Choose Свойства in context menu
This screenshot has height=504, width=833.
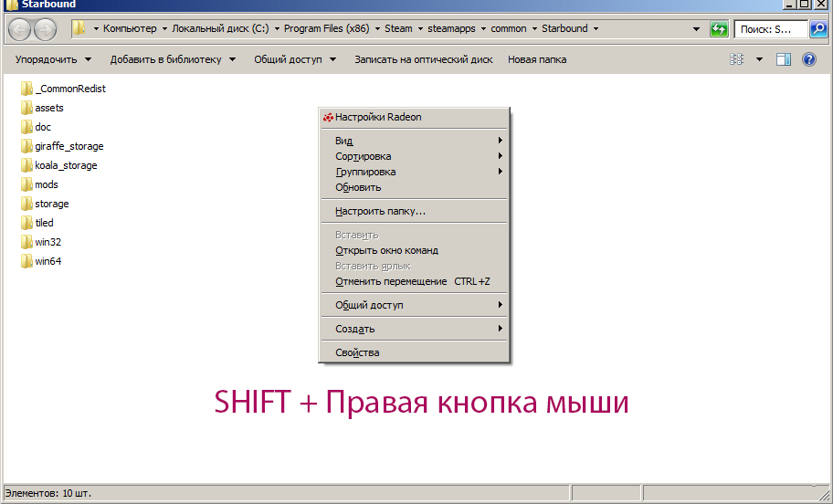(x=415, y=352)
